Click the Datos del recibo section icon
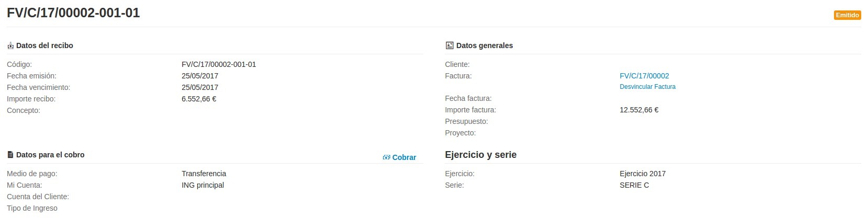The image size is (868, 218). point(10,46)
